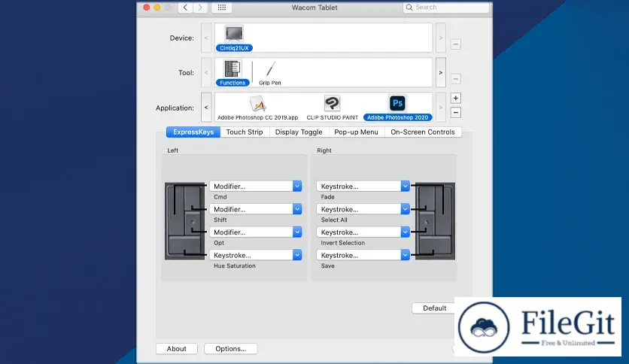Click the About button
Viewport: 629px width, 364px height.
pos(177,349)
